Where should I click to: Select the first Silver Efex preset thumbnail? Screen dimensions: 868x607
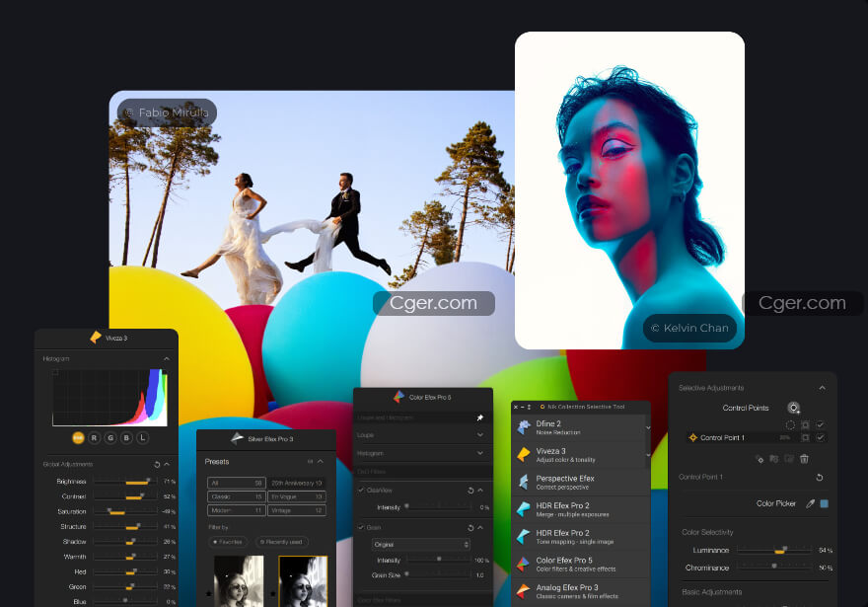click(x=239, y=581)
